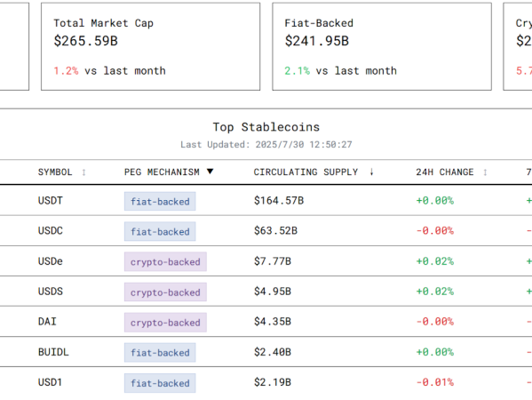Viewport: 532px width, 400px height.
Task: Click DAI 24H change -0.00%
Action: tap(435, 322)
